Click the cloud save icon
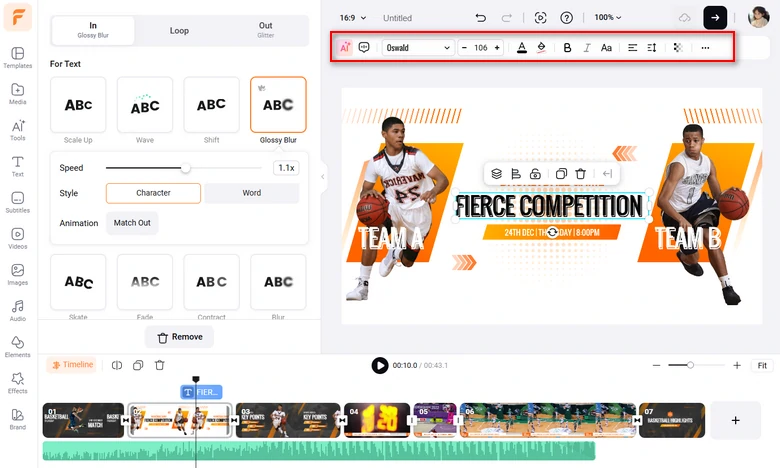The height and width of the screenshot is (468, 780). point(684,18)
